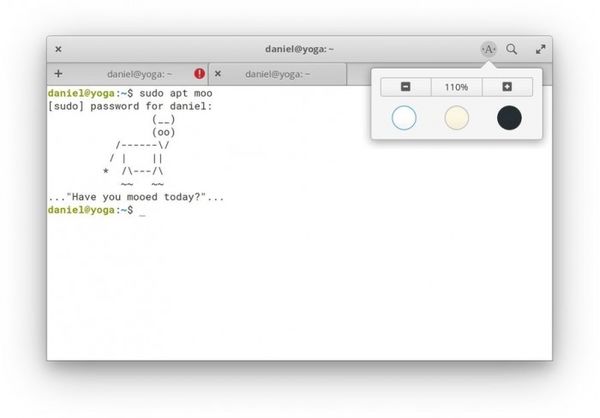Click the 'Have you mooed today?' output line
Screen dimensions: 600x418
[136, 198]
